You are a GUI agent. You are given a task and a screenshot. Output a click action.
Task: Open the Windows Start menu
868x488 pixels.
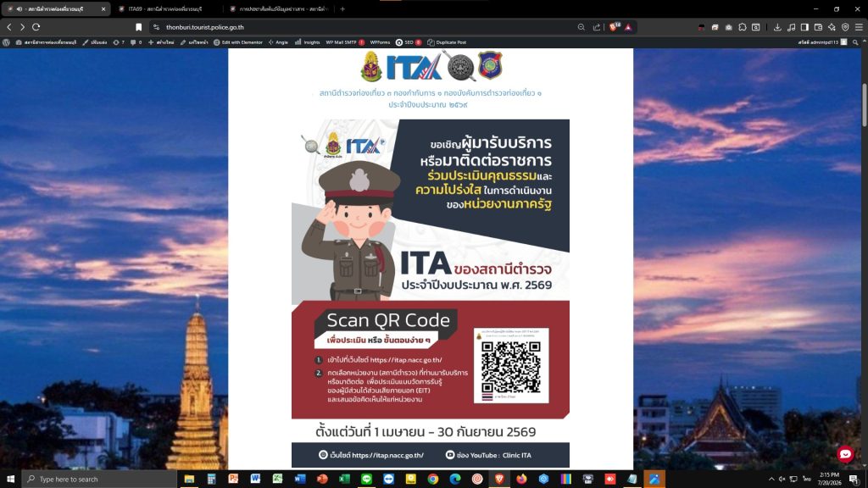10,479
